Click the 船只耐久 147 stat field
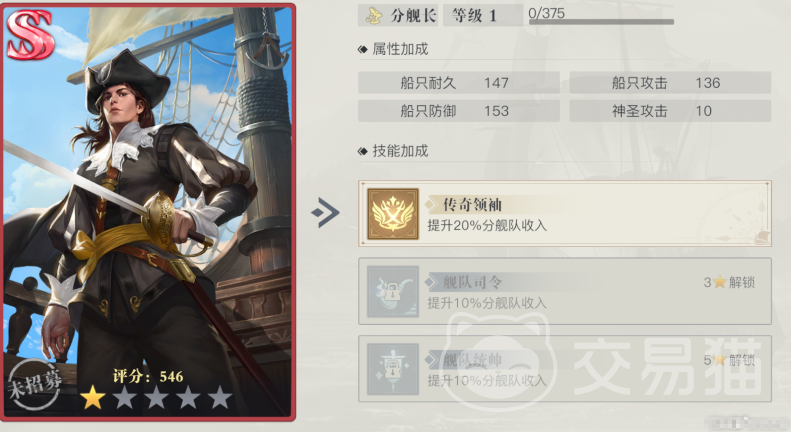 point(459,83)
